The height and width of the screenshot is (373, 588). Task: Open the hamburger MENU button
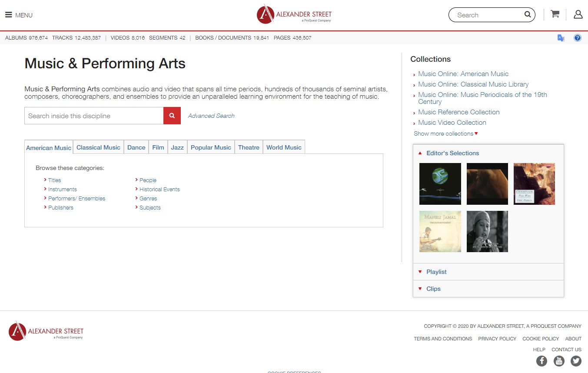[19, 15]
